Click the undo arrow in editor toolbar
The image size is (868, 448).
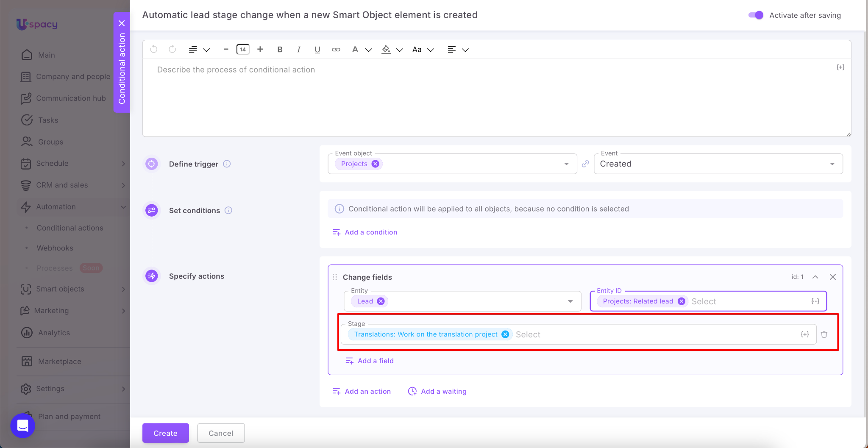pyautogui.click(x=154, y=50)
